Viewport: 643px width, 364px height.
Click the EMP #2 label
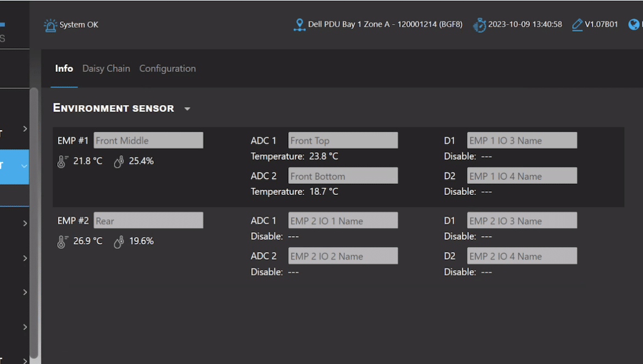[x=73, y=221]
